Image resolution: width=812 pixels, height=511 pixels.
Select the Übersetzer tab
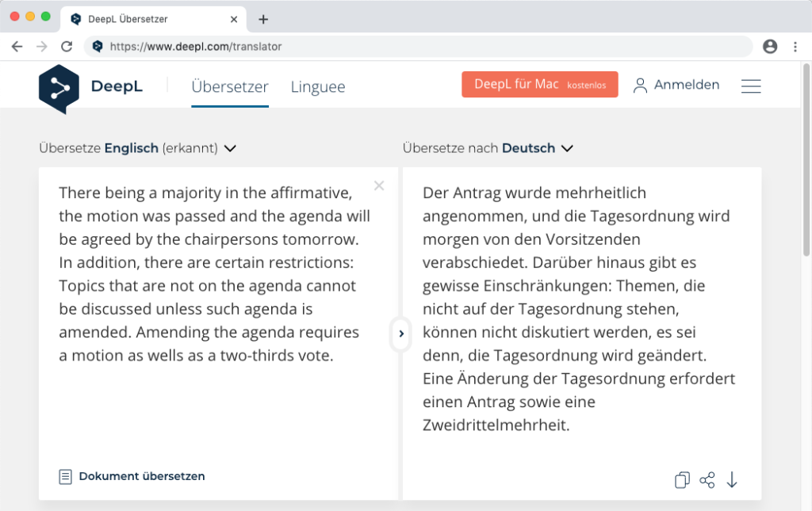click(x=230, y=87)
